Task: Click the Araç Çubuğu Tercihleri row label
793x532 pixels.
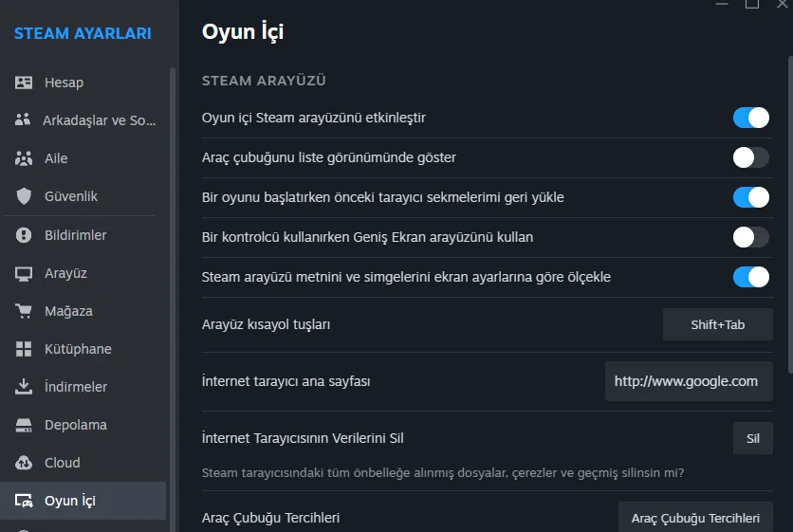Action: click(x=270, y=518)
